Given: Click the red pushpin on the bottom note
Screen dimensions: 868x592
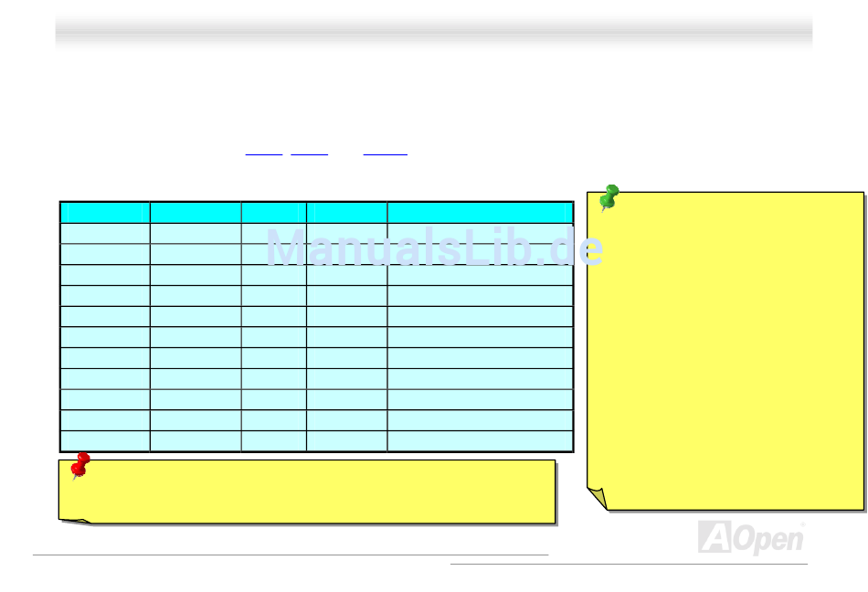Looking at the screenshot, I should pos(80,466).
